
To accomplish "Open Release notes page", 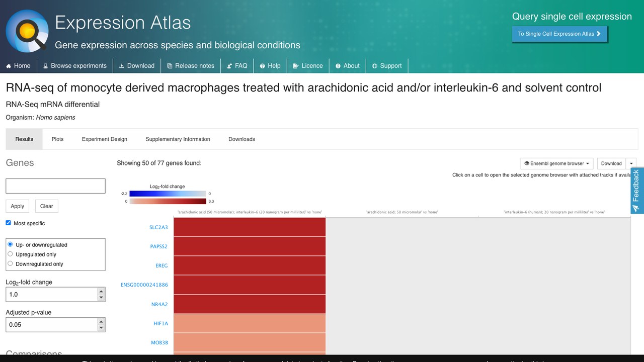I will [x=191, y=66].
